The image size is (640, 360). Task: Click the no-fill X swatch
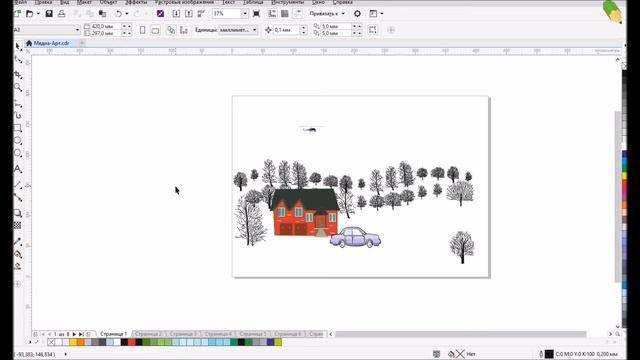pyautogui.click(x=51, y=342)
